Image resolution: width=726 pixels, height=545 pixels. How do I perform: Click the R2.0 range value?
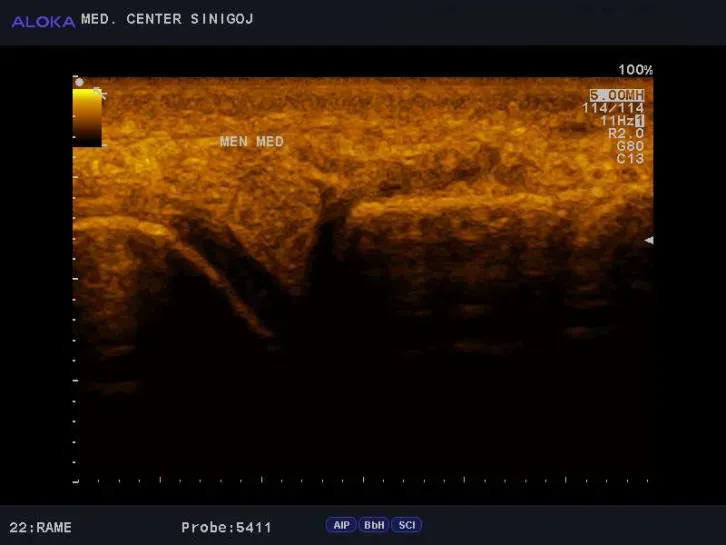click(626, 133)
